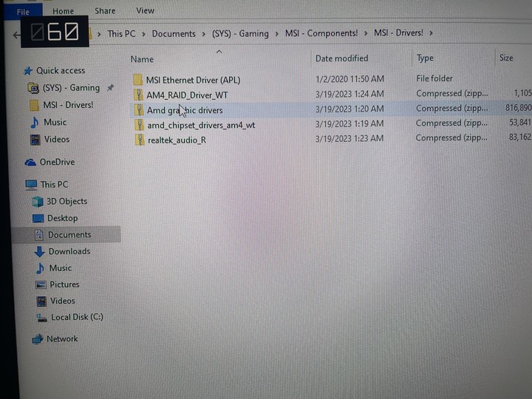The width and height of the screenshot is (532, 399).
Task: Switch to the View ribbon tab
Action: coord(146,10)
